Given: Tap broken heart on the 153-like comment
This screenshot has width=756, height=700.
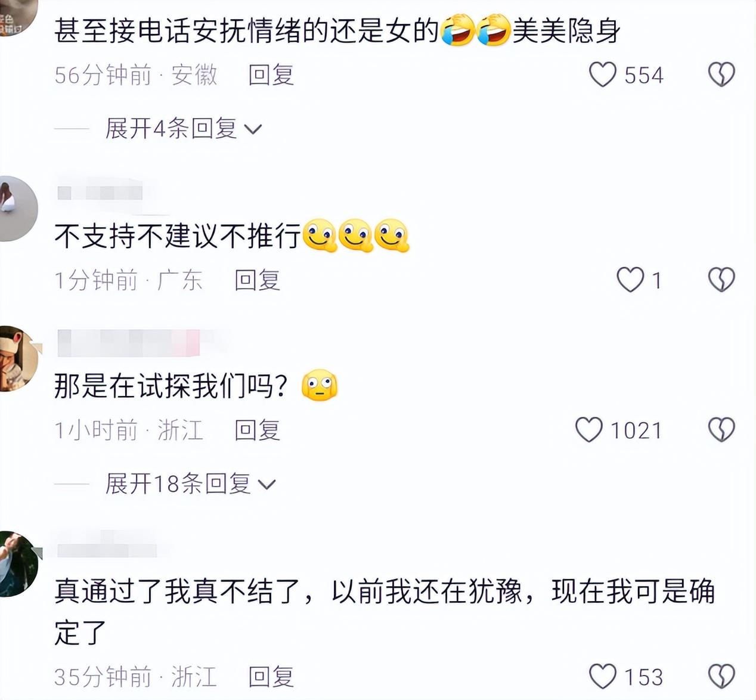Looking at the screenshot, I should pyautogui.click(x=721, y=677).
